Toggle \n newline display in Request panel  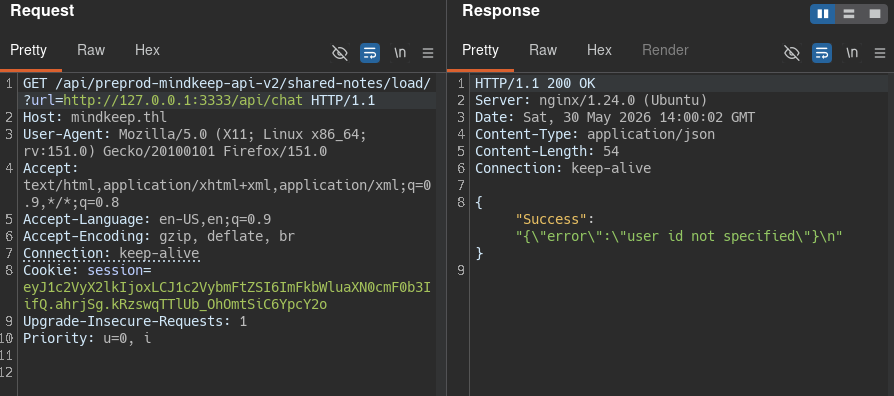point(400,52)
